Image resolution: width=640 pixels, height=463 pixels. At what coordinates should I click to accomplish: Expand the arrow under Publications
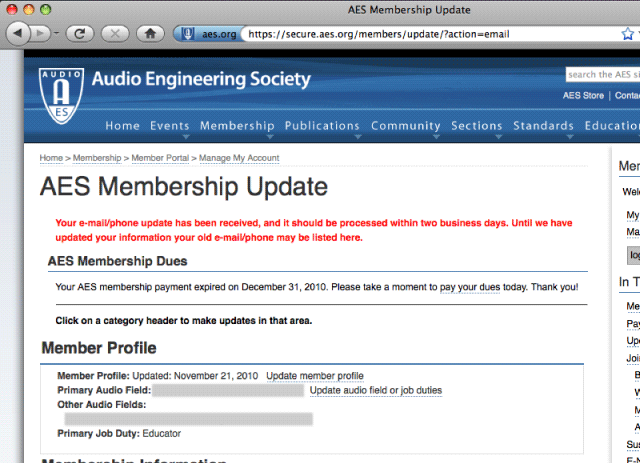[x=358, y=137]
